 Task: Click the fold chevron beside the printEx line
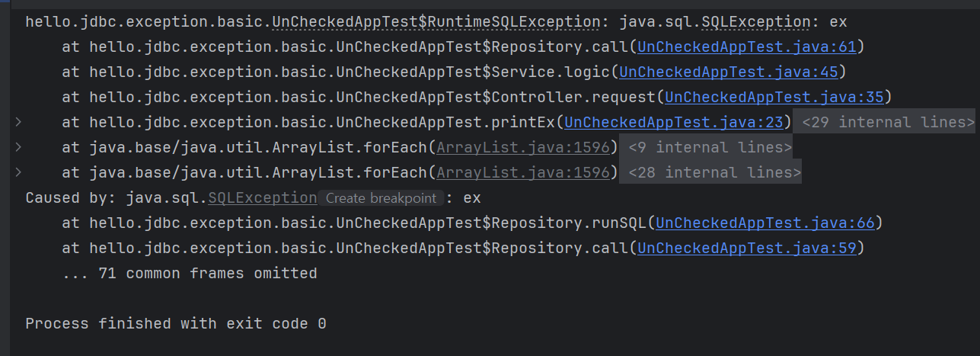click(18, 122)
